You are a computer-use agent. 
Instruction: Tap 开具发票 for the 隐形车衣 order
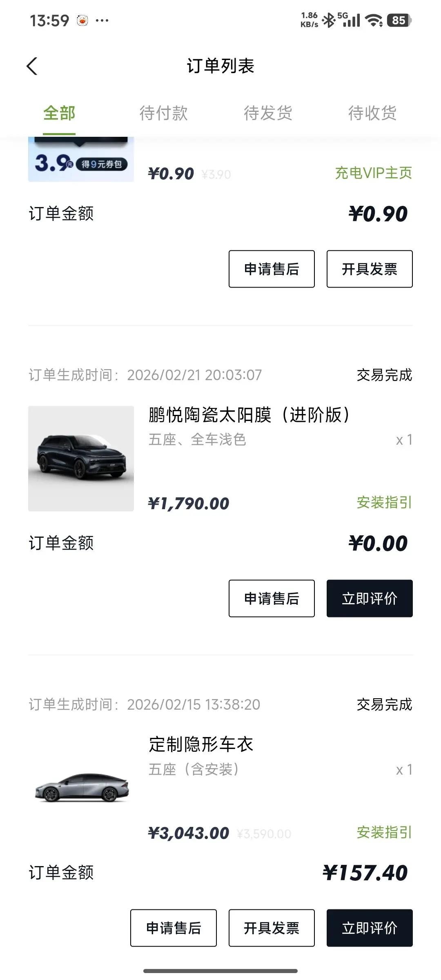click(272, 928)
